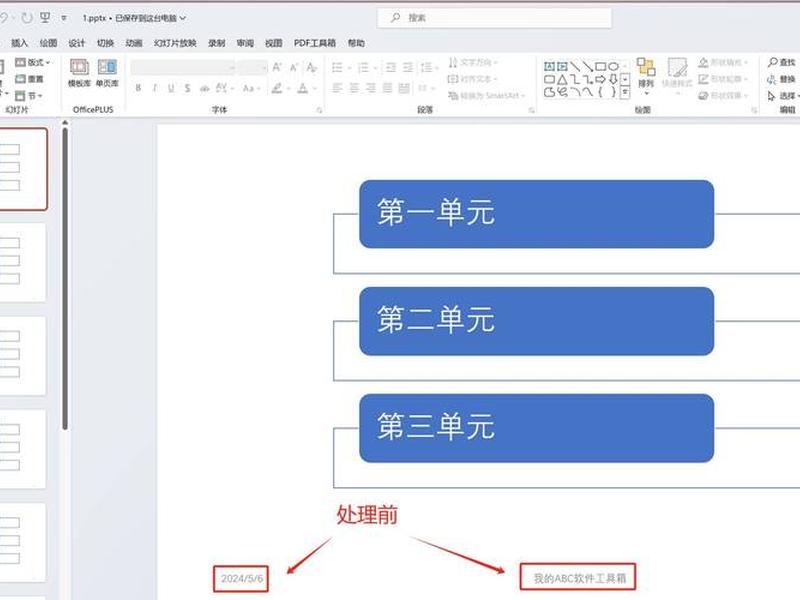Apply the font color swatch (A icon)
Screen dimensions: 800x600
click(x=303, y=88)
